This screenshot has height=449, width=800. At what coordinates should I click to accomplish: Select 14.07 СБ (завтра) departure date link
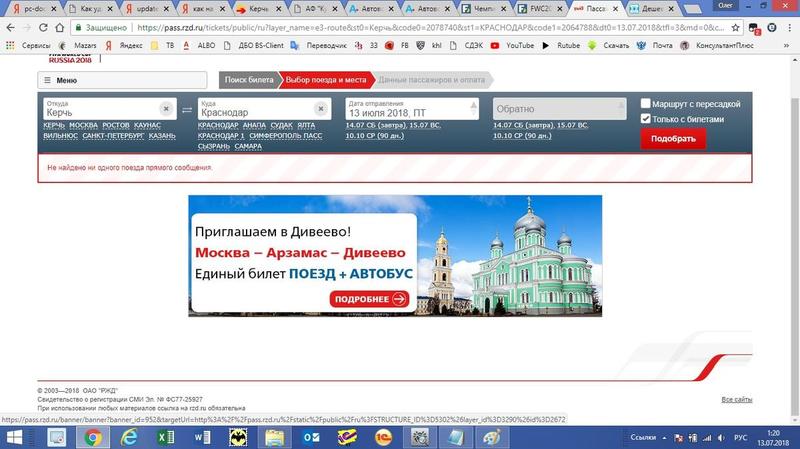[x=374, y=126]
